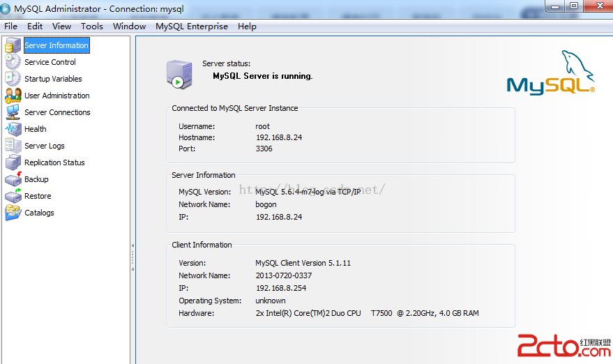
Task: Select Server Information in sidebar
Action: [56, 45]
